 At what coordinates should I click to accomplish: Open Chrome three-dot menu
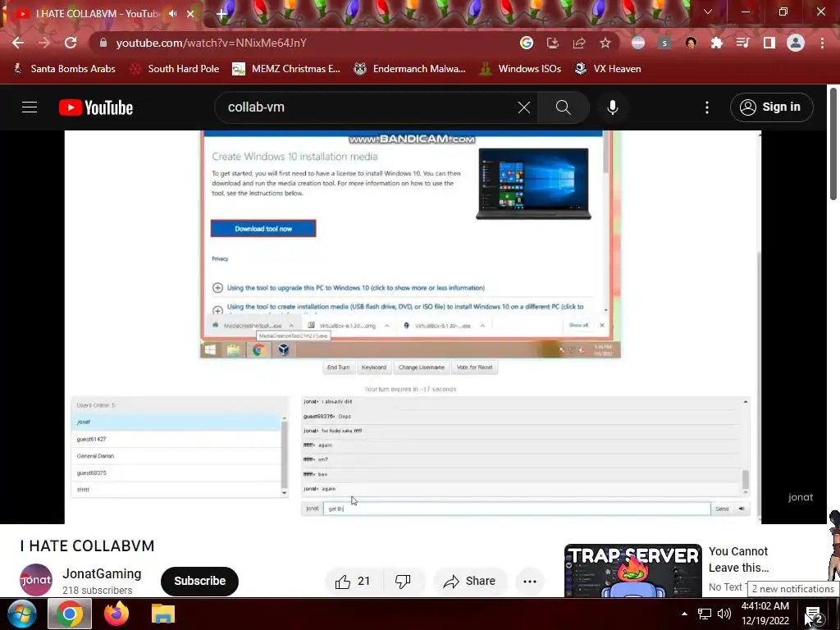[822, 43]
